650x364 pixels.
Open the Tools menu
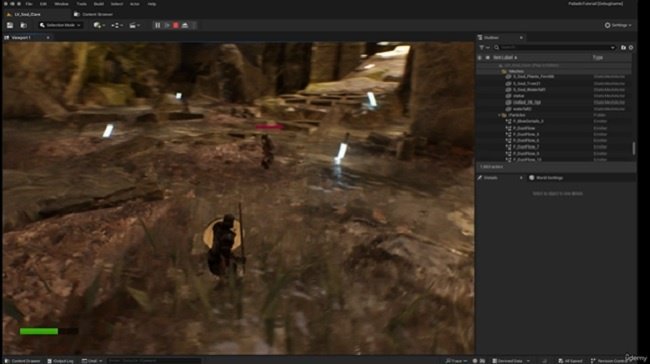81,4
